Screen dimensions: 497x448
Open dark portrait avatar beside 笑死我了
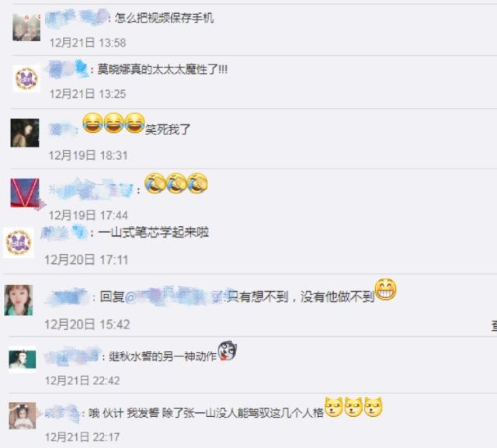[x=25, y=133]
